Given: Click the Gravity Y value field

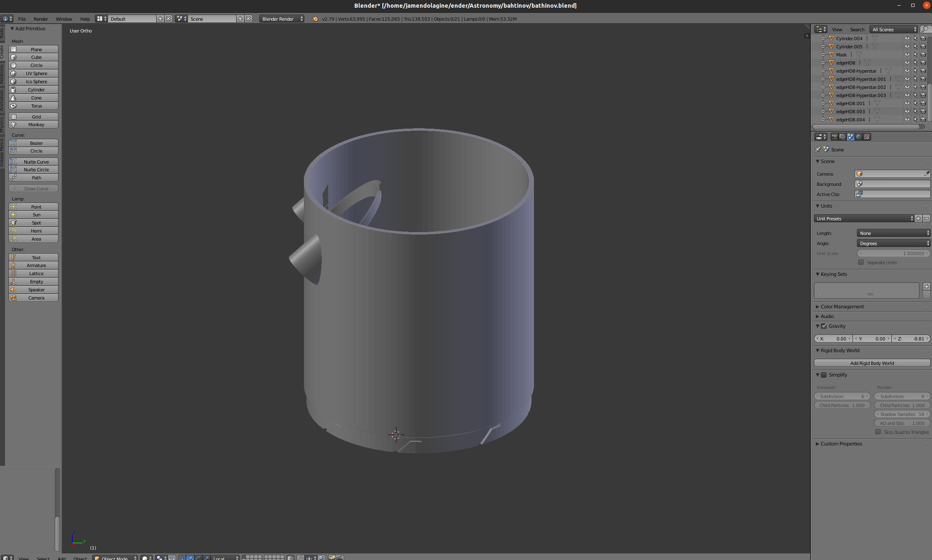Looking at the screenshot, I should tap(872, 338).
